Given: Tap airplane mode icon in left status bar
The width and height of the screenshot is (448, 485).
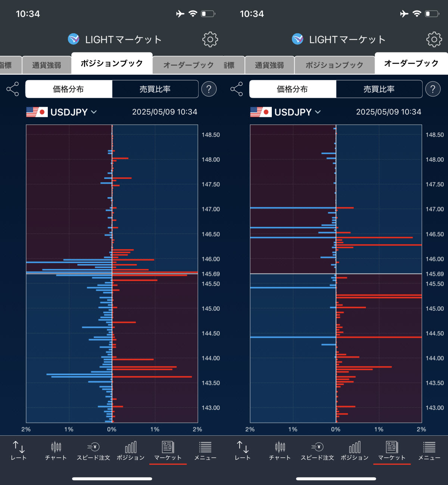Looking at the screenshot, I should (x=180, y=14).
